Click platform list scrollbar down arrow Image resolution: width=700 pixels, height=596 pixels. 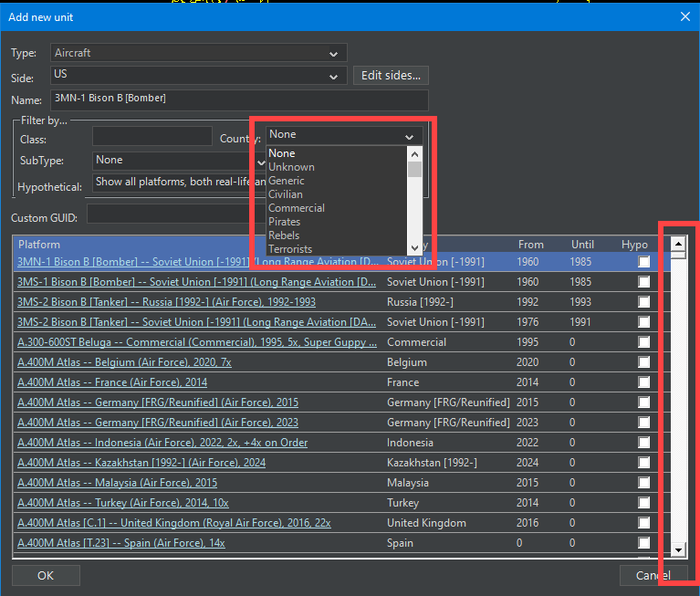[x=679, y=549]
